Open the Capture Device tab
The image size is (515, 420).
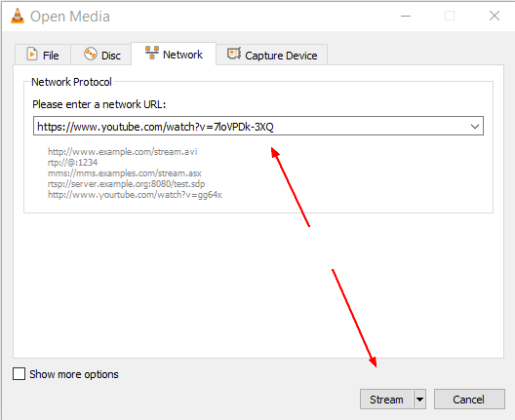272,55
